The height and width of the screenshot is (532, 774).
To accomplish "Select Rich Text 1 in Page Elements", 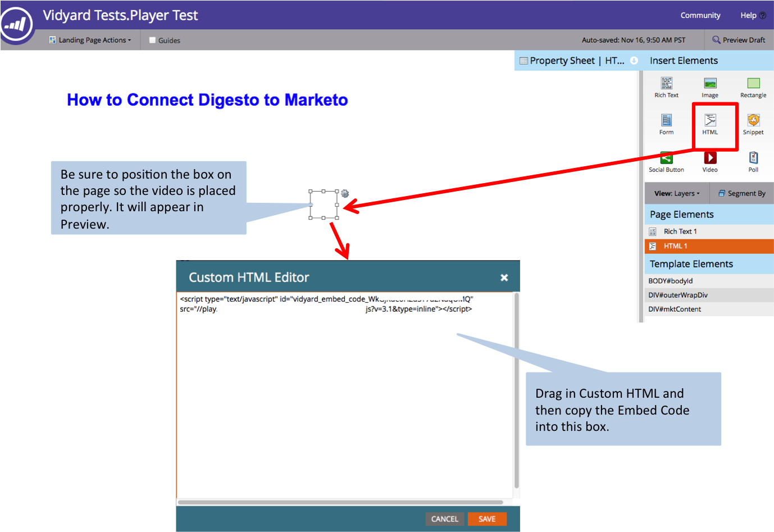I will click(709, 231).
